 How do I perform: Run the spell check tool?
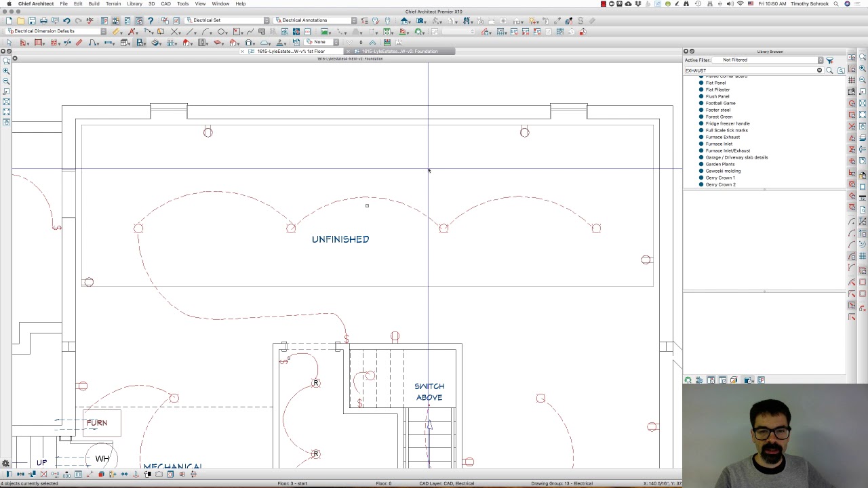90,20
